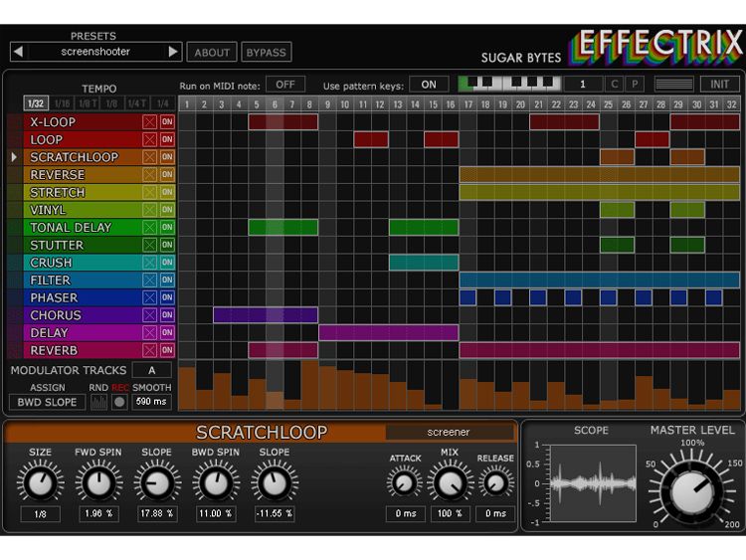The height and width of the screenshot is (560, 746).
Task: Clear FILTER track with X icon
Action: 149,280
